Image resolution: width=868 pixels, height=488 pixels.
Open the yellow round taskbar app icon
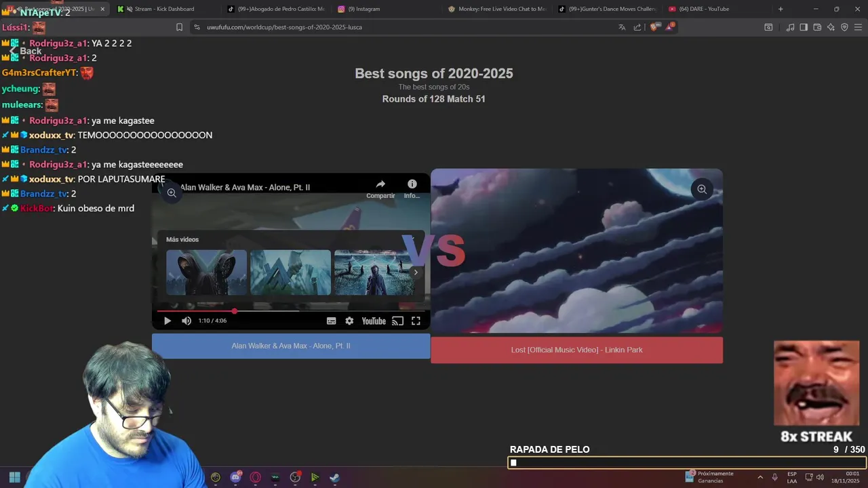[x=216, y=477]
